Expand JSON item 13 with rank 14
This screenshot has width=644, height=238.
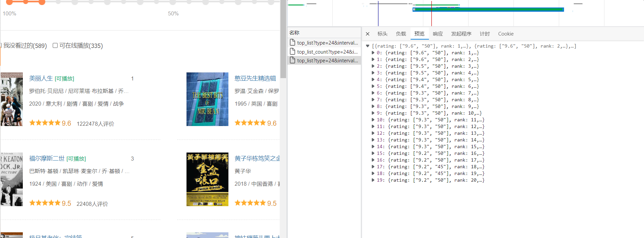[x=373, y=140]
